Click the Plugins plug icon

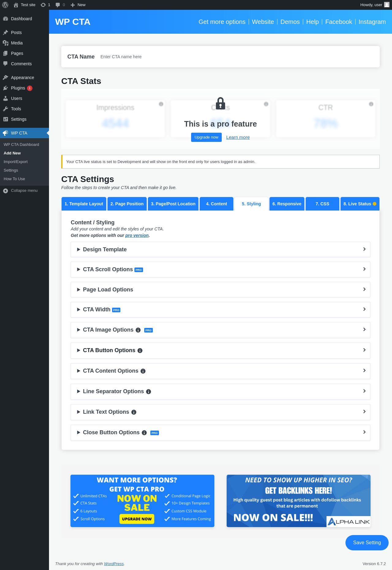[x=6, y=88]
